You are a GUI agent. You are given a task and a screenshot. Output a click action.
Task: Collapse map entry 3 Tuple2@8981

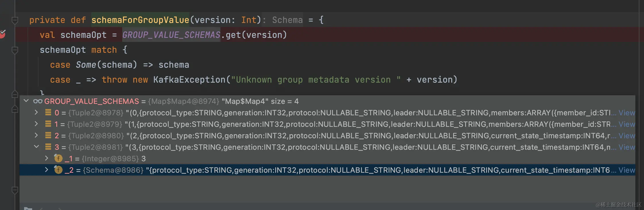[x=36, y=147]
